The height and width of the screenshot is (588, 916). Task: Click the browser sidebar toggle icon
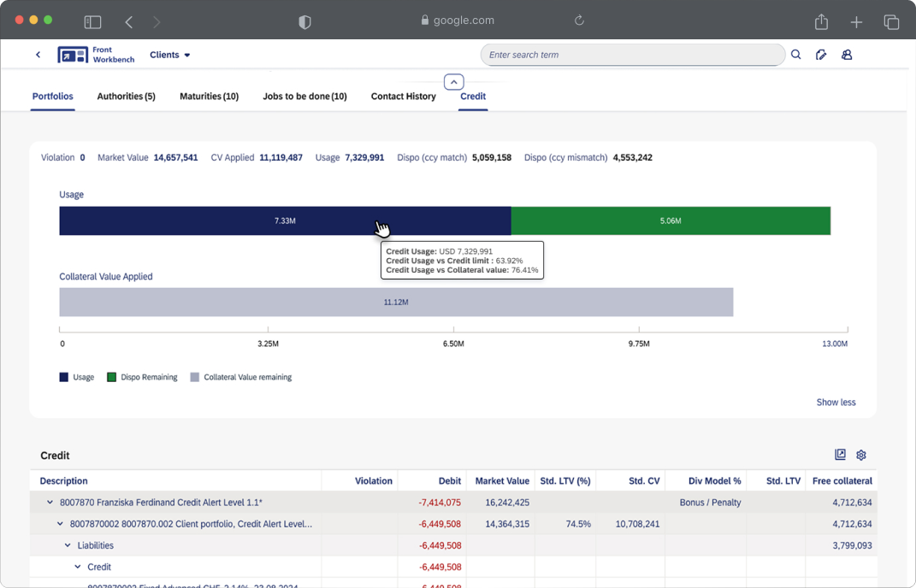(x=92, y=21)
